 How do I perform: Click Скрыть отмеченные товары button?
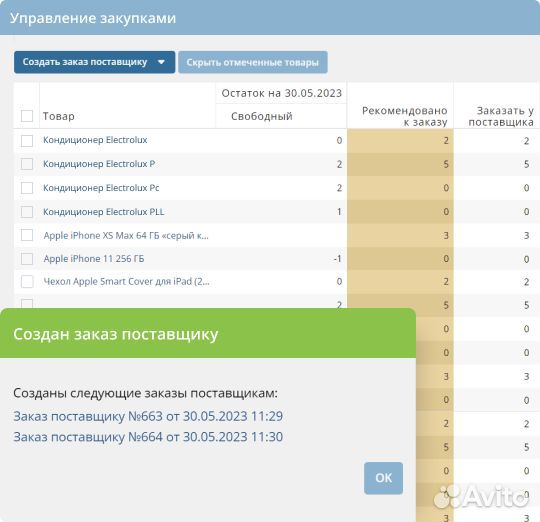tap(252, 62)
